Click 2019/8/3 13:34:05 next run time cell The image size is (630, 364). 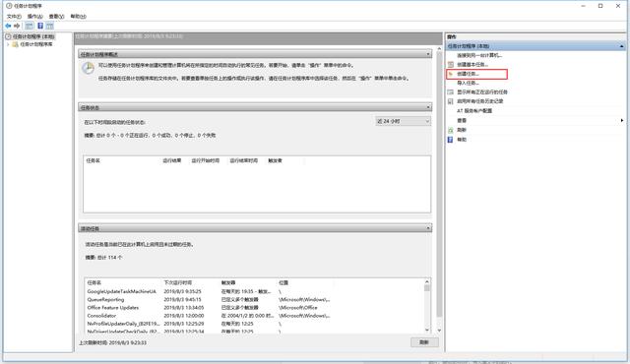click(x=184, y=307)
